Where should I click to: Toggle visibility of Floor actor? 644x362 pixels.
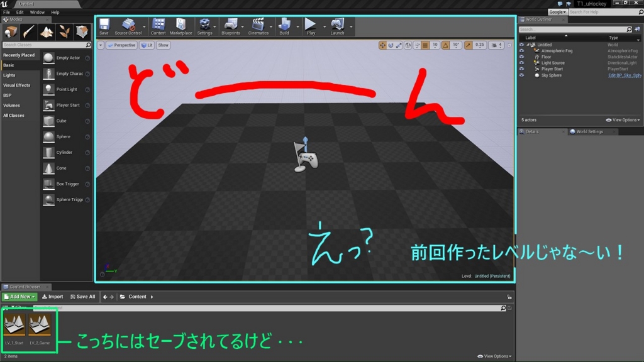(521, 57)
